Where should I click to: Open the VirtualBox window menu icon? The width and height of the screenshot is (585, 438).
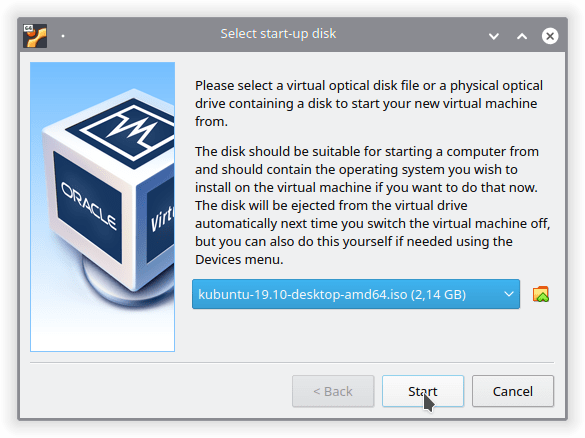(35, 36)
